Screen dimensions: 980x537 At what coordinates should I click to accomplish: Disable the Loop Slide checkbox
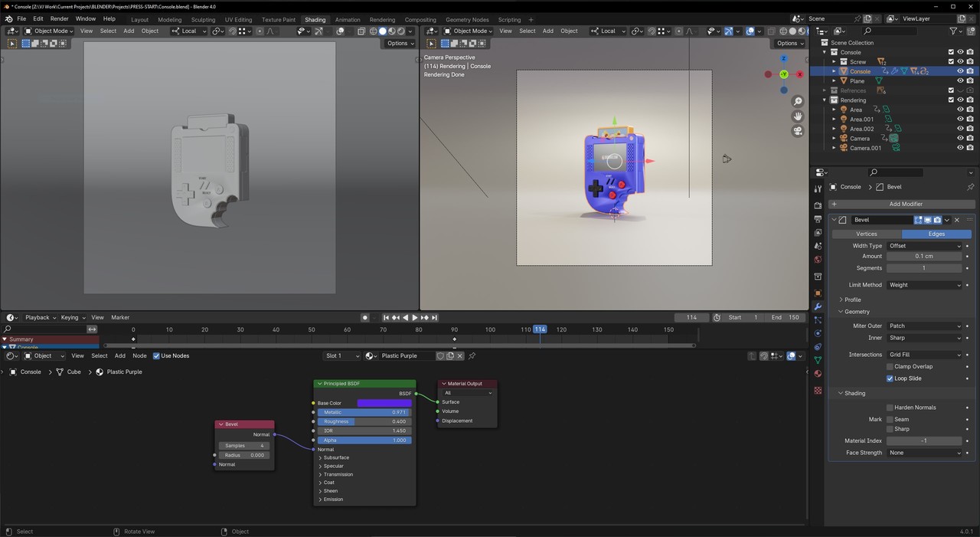tap(890, 378)
